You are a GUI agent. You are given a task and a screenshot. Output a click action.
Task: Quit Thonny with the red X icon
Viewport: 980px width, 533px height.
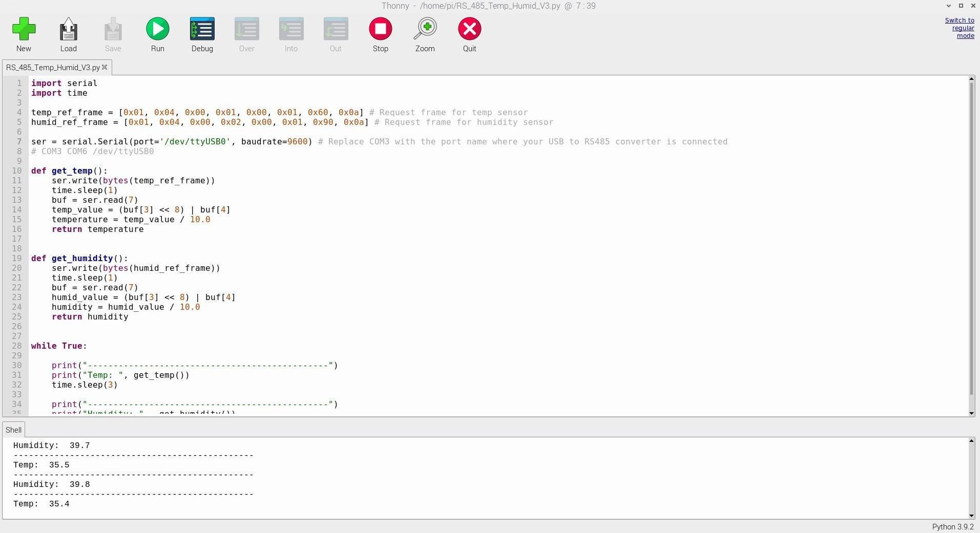469,29
